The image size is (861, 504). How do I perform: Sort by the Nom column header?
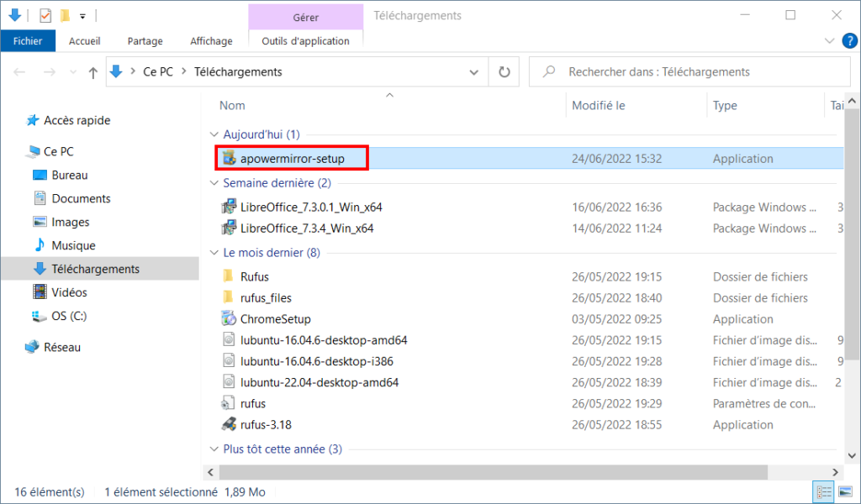click(232, 105)
